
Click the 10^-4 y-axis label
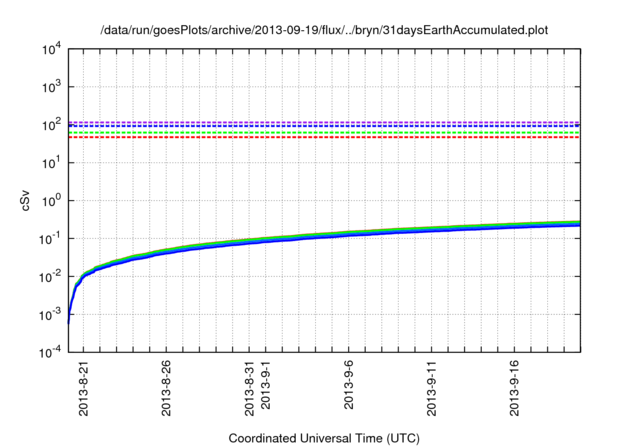[x=51, y=352]
